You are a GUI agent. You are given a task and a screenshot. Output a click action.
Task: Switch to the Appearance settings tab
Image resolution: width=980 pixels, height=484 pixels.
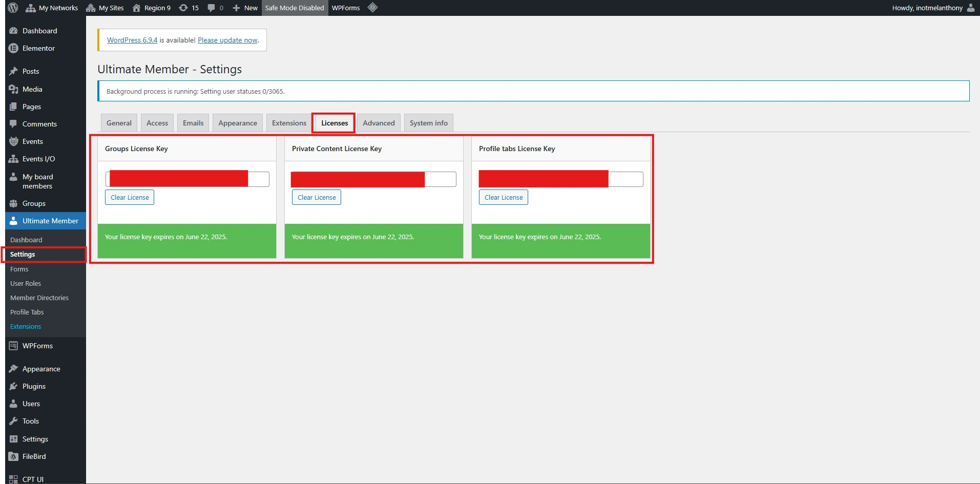238,123
